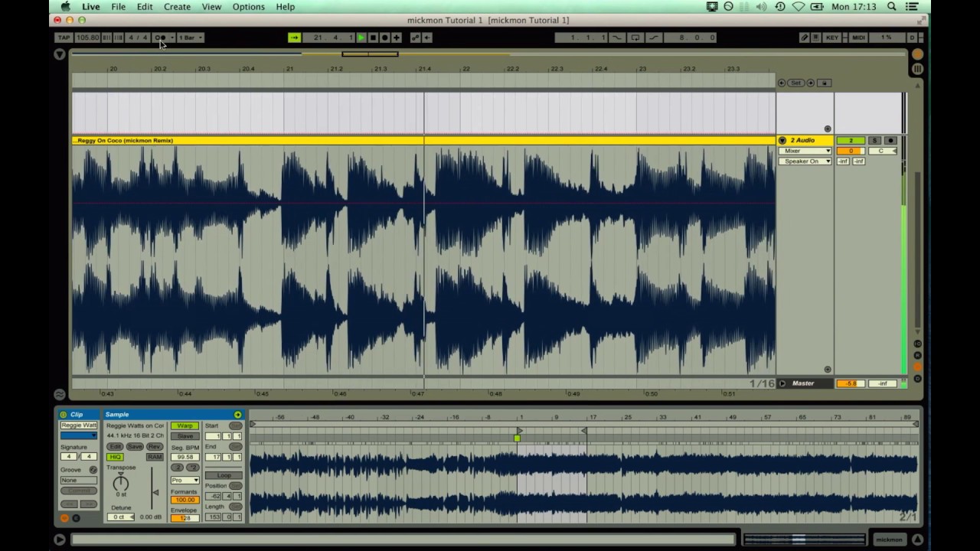The width and height of the screenshot is (980, 551).
Task: Toggle the Follow button in the transport bar
Action: click(294, 37)
